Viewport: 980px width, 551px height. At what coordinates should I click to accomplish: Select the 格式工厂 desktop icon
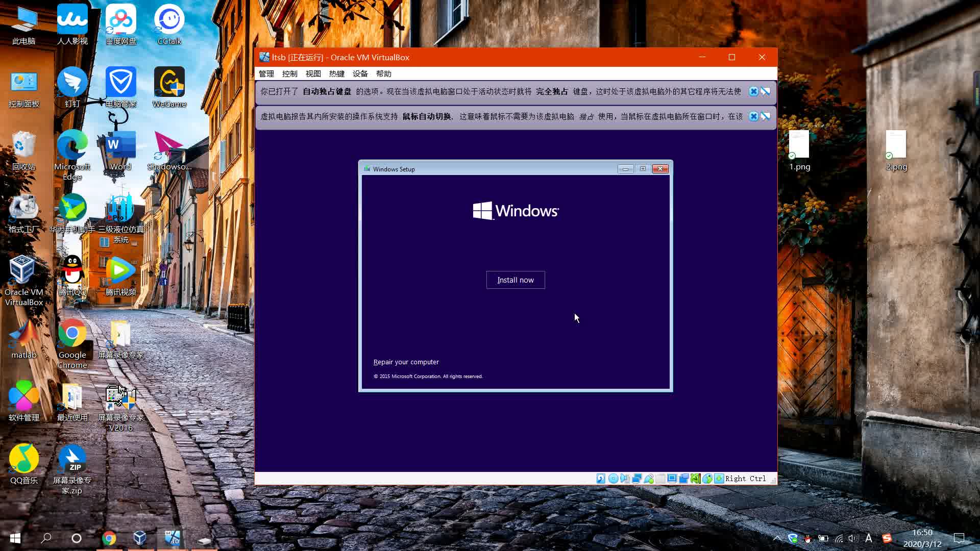pos(24,213)
